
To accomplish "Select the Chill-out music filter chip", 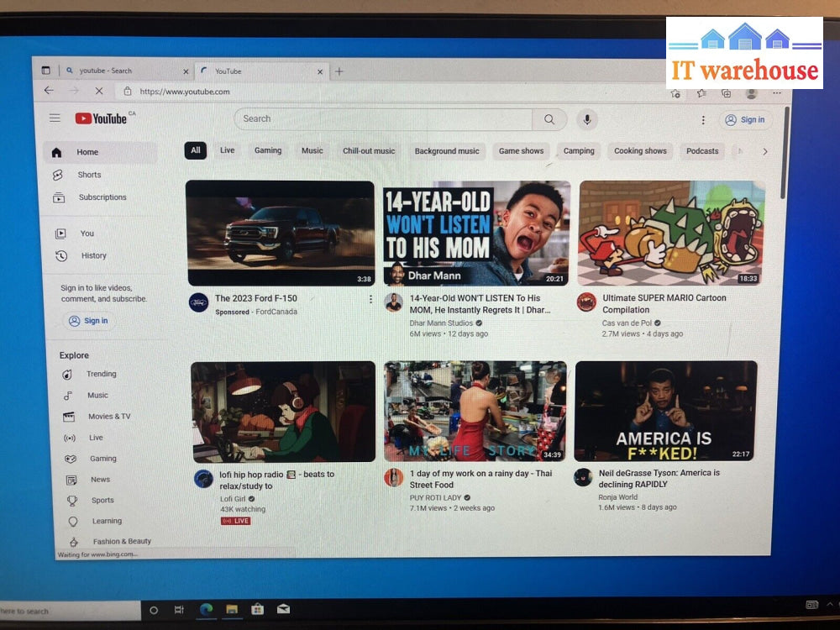I will [x=368, y=151].
